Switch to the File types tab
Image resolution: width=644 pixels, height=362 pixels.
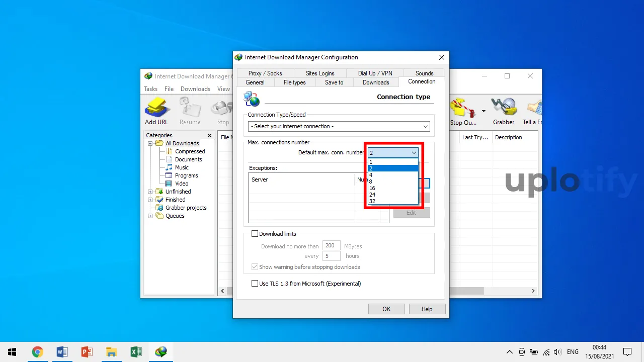click(x=295, y=82)
